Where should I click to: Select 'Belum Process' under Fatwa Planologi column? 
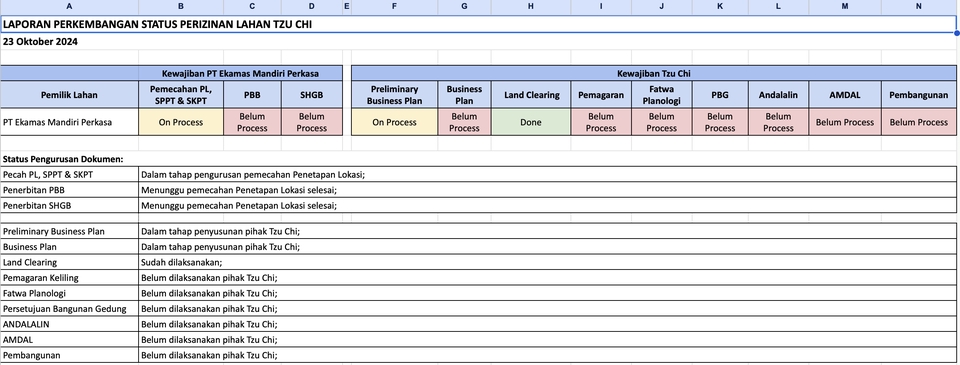click(x=662, y=122)
